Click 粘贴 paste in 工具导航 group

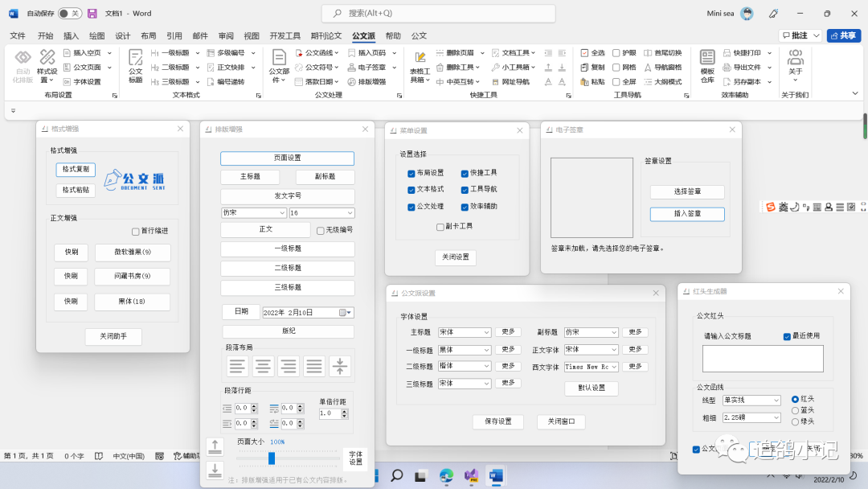pos(592,81)
